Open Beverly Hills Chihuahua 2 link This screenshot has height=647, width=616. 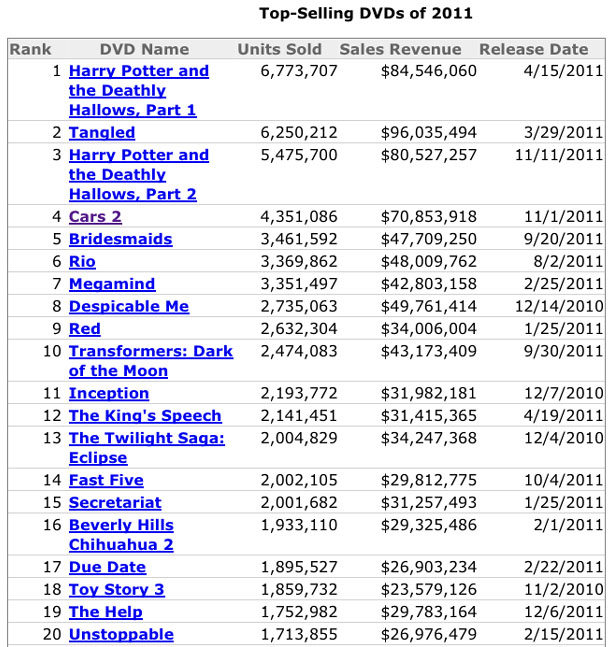pos(121,535)
